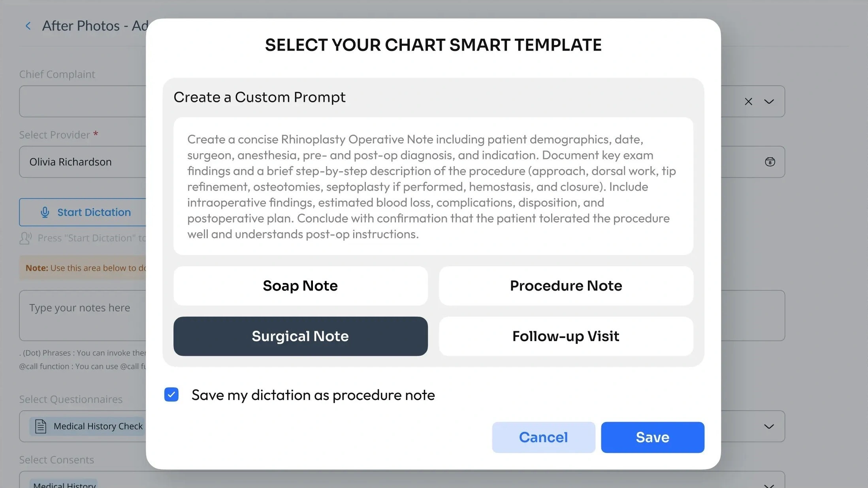
Task: Click the voice speaker icon below dictation
Action: point(25,238)
